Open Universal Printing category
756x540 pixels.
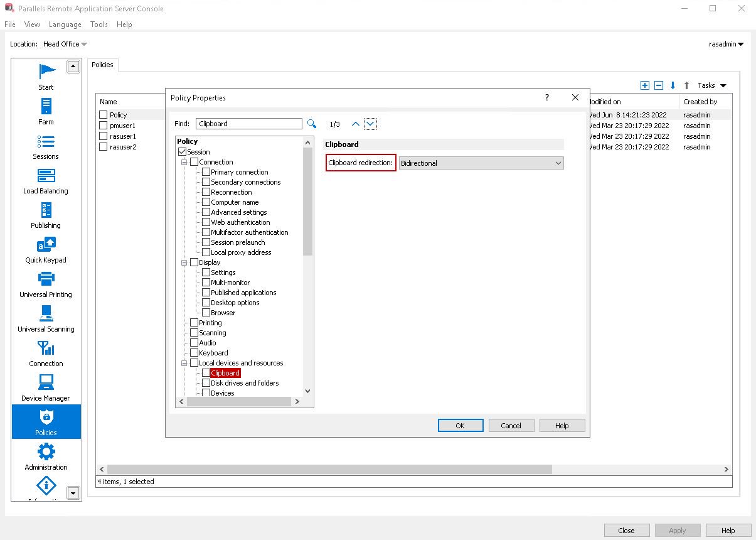coord(46,284)
